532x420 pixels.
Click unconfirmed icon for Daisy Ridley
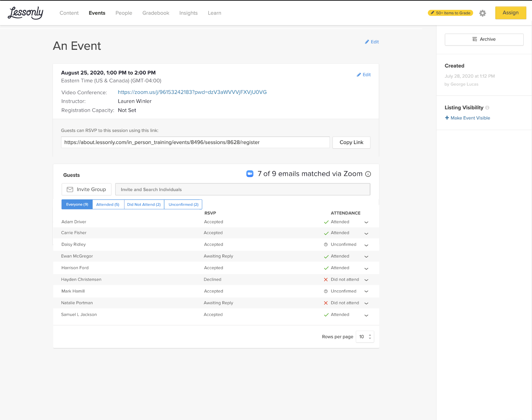(326, 245)
